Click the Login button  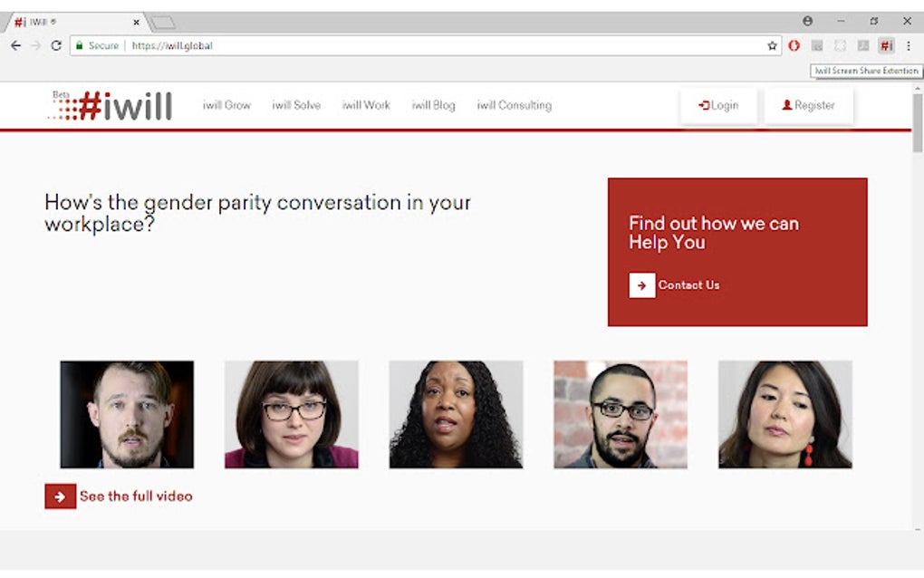tap(718, 104)
